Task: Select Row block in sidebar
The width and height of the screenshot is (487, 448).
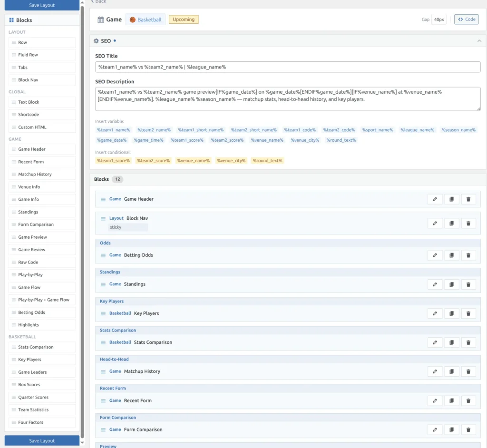Action: (42, 42)
